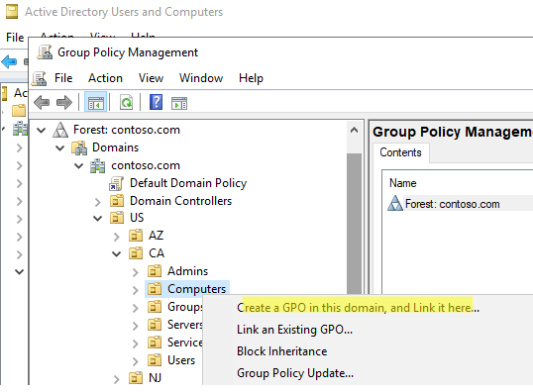Collapse the CA organizational unit
Viewport: 533px width, 392px height.
tap(116, 253)
